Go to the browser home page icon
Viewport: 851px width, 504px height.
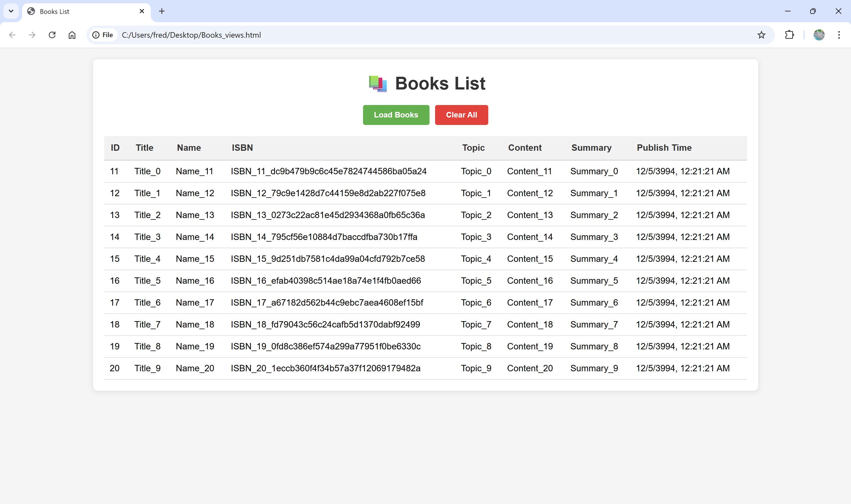(72, 35)
